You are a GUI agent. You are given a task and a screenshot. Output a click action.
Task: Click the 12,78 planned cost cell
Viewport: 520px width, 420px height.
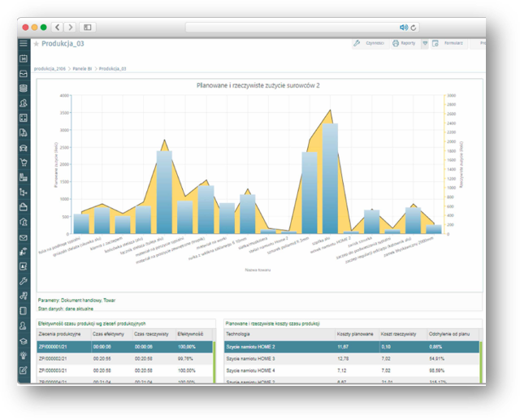[x=357, y=359]
